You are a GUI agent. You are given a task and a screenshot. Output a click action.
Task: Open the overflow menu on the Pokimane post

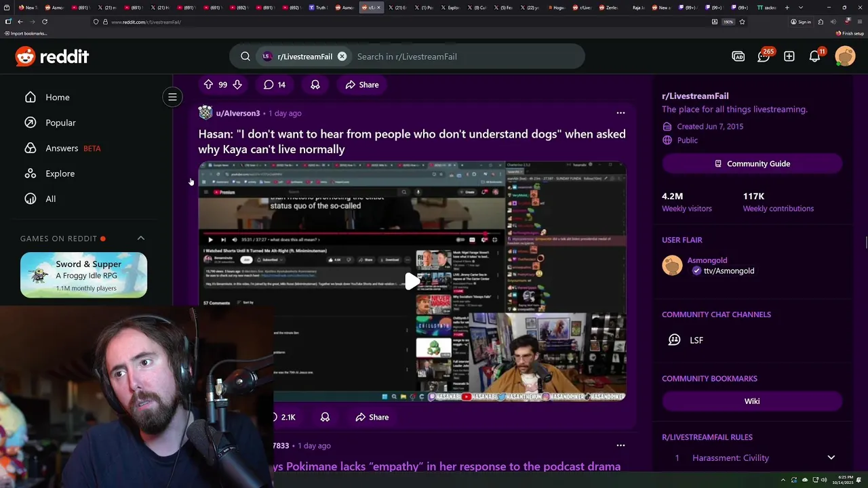[620, 445]
